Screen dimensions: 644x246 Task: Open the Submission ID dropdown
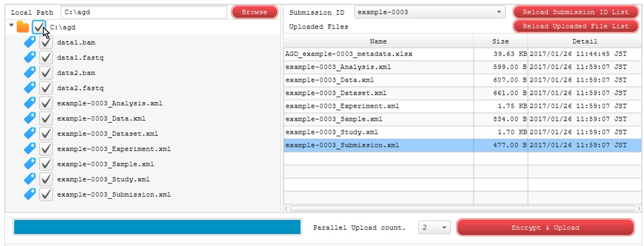pyautogui.click(x=430, y=12)
